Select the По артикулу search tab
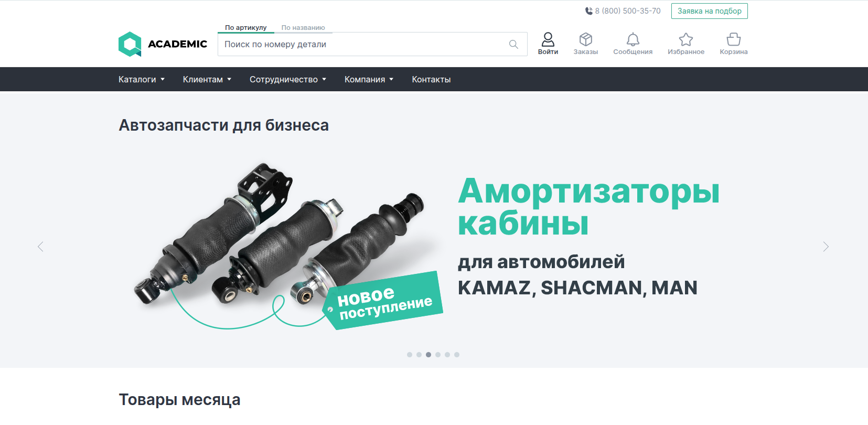The image size is (868, 425). point(246,28)
